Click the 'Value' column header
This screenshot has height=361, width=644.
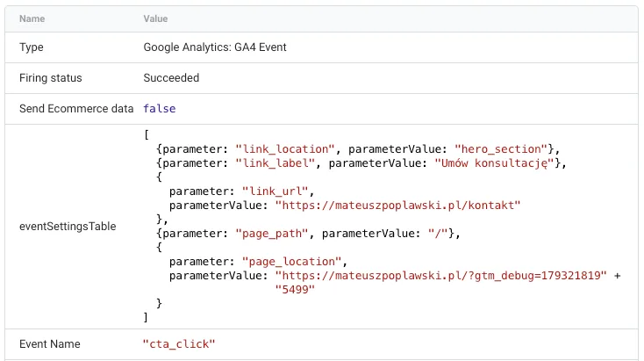[x=155, y=19]
